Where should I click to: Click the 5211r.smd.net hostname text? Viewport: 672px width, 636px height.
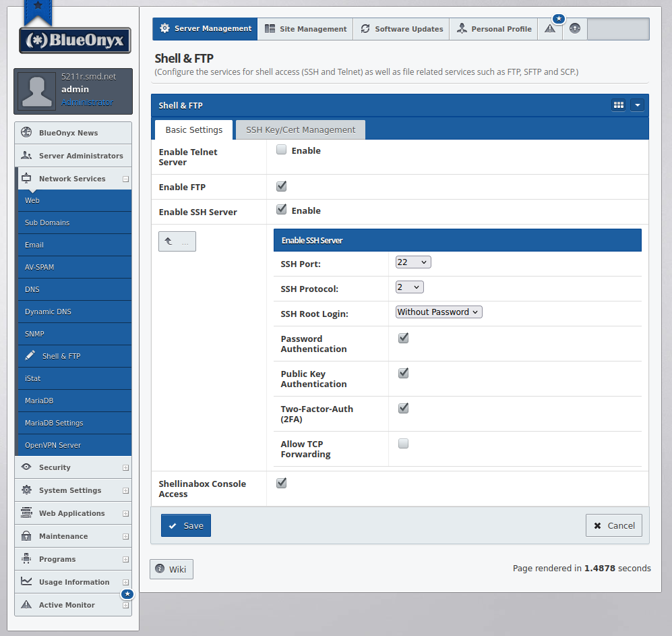[88, 77]
